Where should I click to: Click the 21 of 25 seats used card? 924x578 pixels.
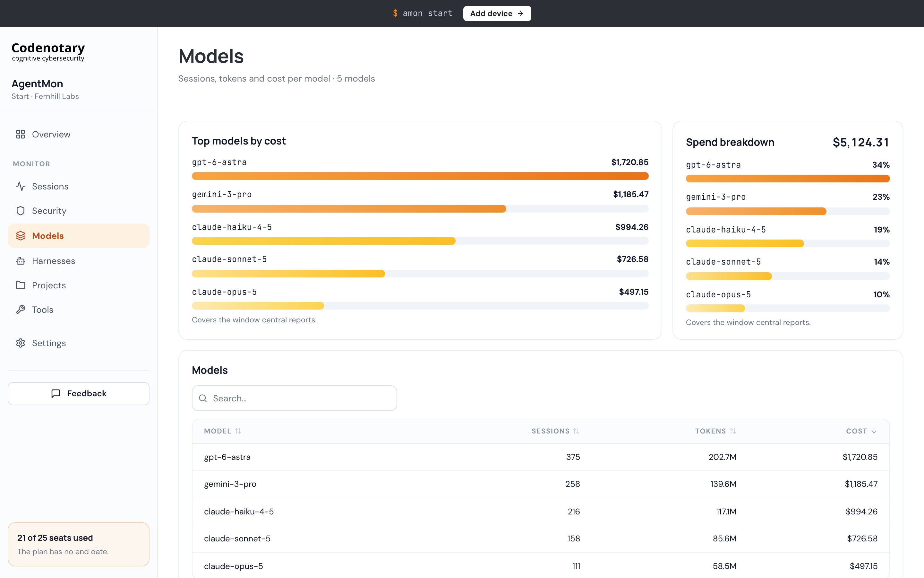pyautogui.click(x=79, y=544)
